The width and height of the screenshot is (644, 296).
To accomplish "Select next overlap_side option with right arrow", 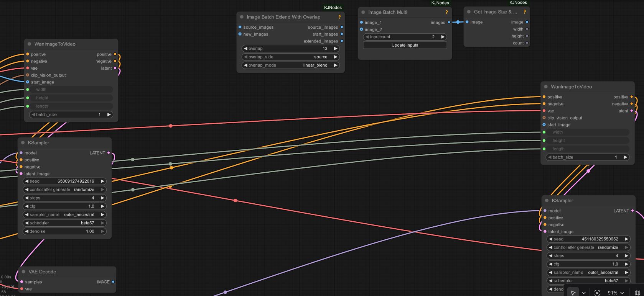I will pyautogui.click(x=336, y=57).
